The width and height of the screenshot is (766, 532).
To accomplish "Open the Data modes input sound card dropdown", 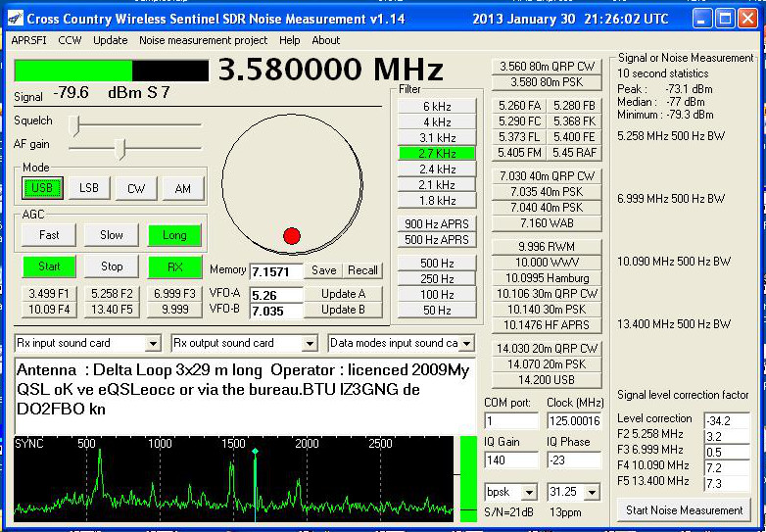I will [x=466, y=344].
